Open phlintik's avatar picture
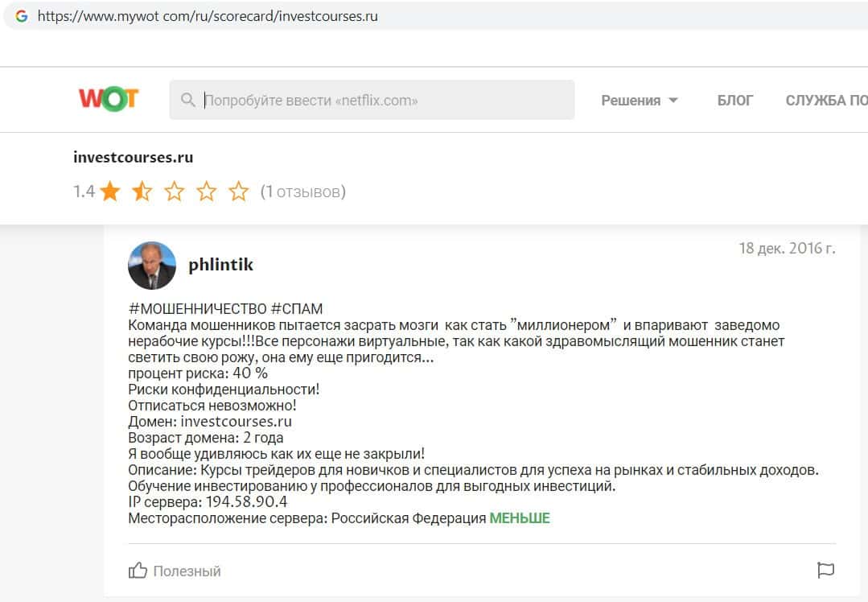 [152, 265]
